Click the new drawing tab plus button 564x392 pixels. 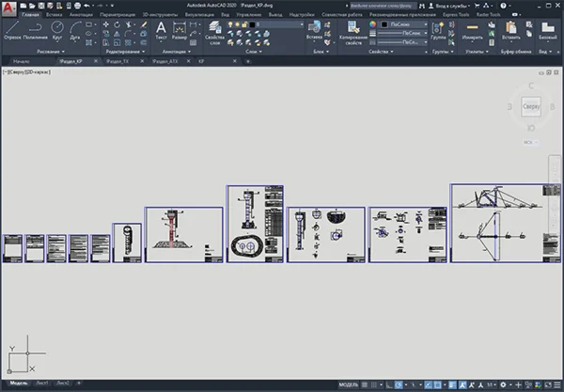pyautogui.click(x=248, y=61)
